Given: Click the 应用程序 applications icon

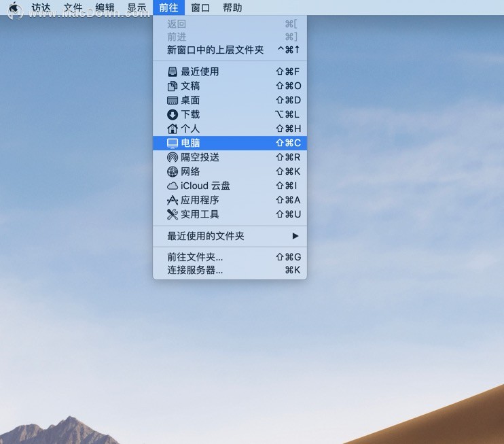Looking at the screenshot, I should (173, 200).
